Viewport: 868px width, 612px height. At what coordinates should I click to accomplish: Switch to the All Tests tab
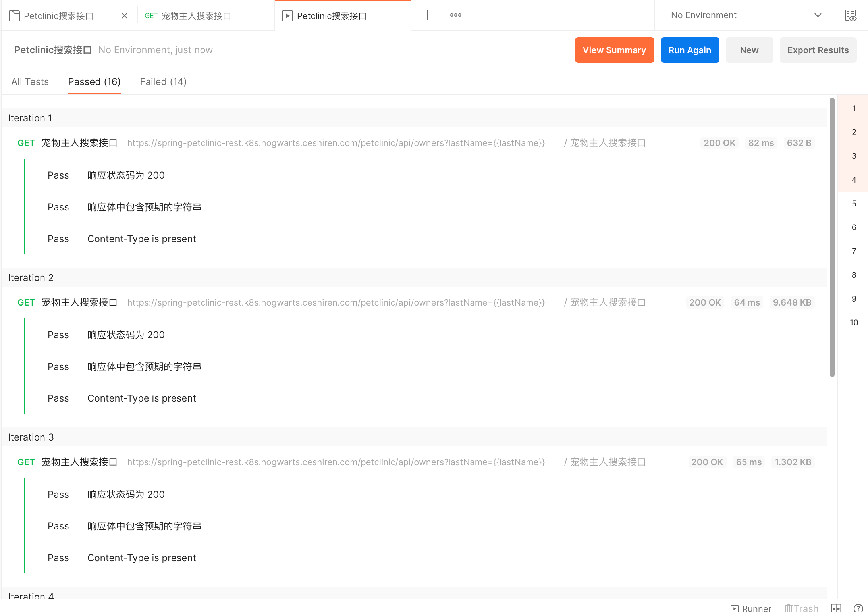[x=30, y=82]
